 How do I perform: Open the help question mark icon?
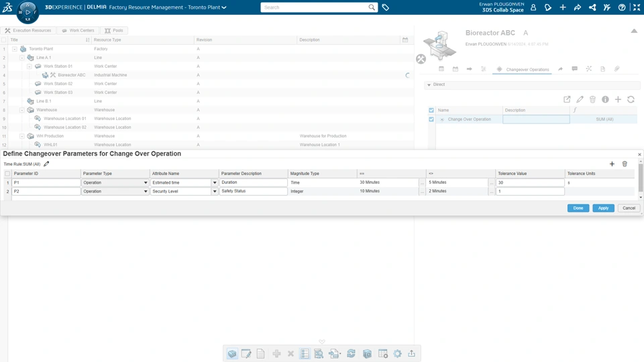pyautogui.click(x=622, y=7)
